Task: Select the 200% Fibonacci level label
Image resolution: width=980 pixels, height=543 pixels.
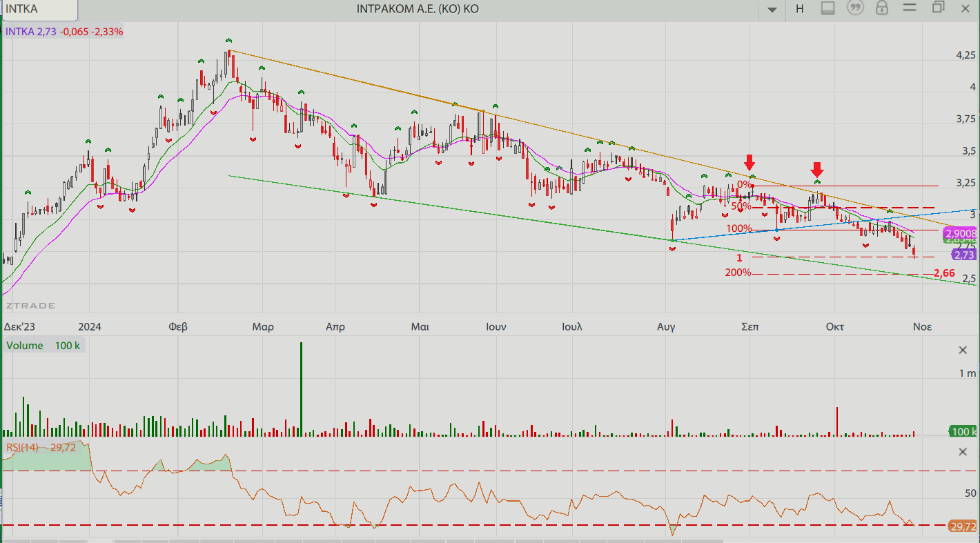Action: 738,273
